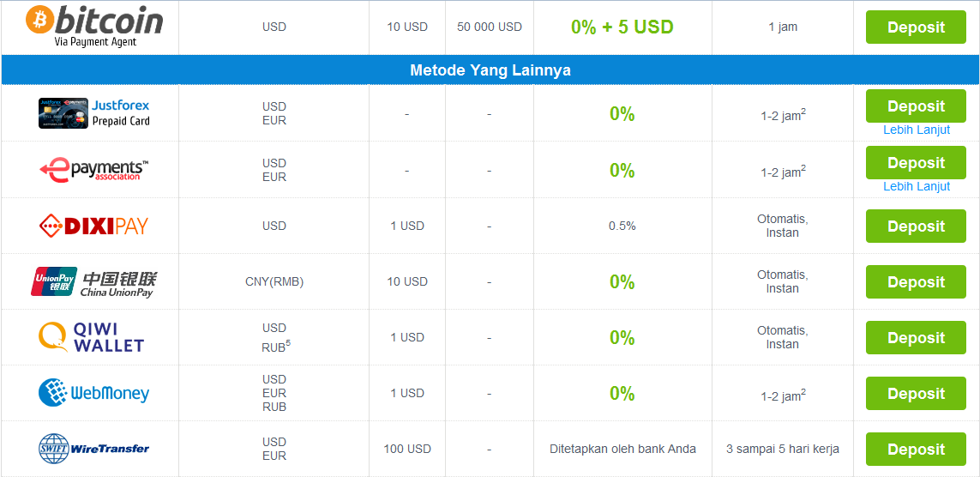
Task: Click the Bitcoin payment agent logo
Action: [x=94, y=27]
